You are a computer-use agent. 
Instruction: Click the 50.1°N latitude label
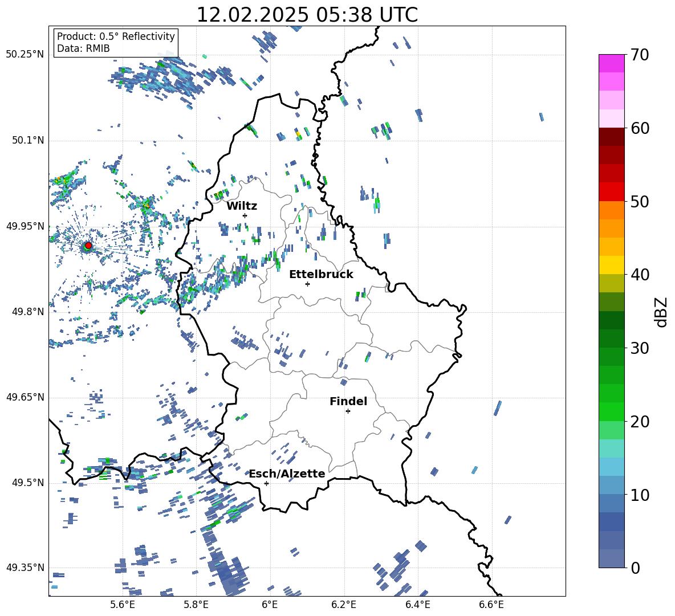coord(28,140)
